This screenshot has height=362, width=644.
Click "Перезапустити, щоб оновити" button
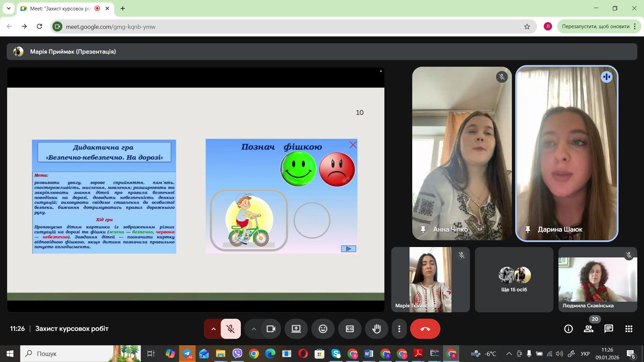point(595,26)
